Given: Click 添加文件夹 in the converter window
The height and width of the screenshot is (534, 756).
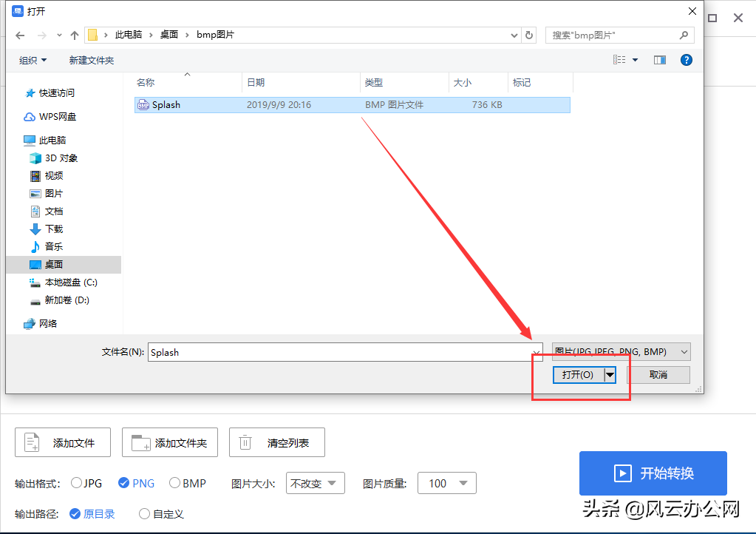Looking at the screenshot, I should pos(170,442).
